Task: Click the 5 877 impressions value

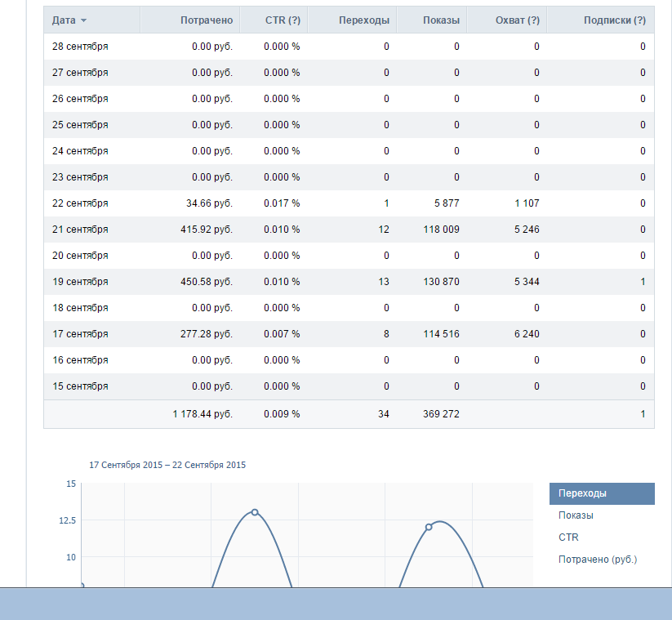Action: 447,203
